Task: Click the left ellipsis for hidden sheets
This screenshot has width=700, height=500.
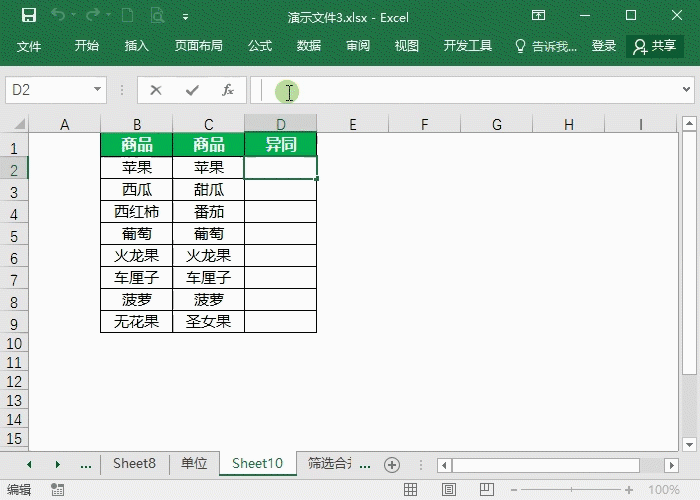Action: (86, 465)
